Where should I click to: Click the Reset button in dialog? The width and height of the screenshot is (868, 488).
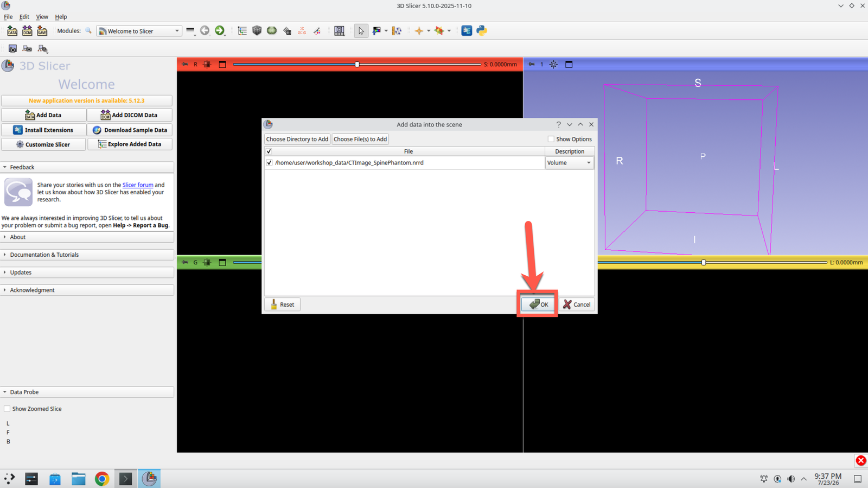282,305
